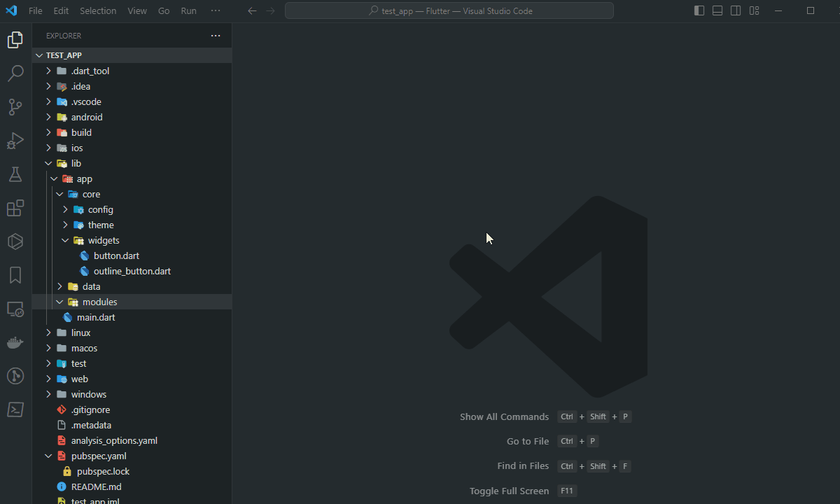
Task: Collapse the TEST_APP root section
Action: 132,55
